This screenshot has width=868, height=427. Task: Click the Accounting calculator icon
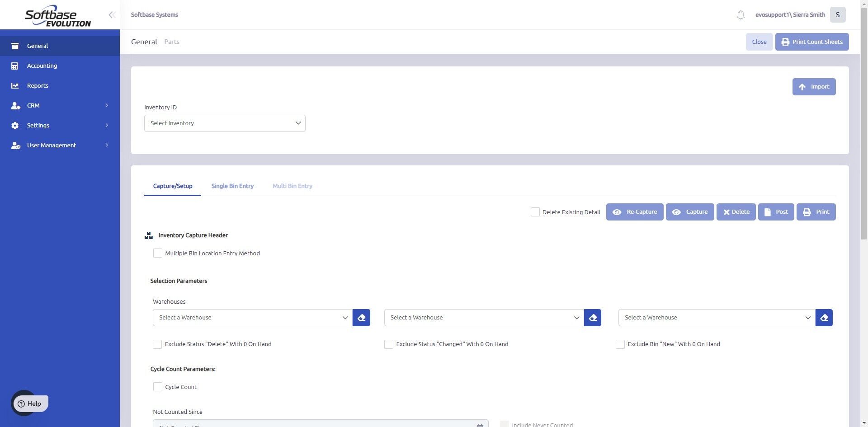pyautogui.click(x=15, y=66)
